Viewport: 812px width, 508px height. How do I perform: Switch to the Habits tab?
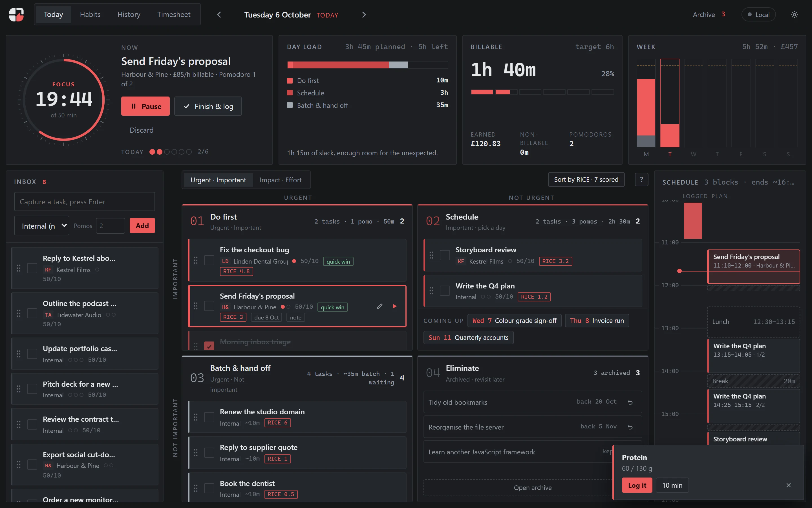pyautogui.click(x=90, y=14)
